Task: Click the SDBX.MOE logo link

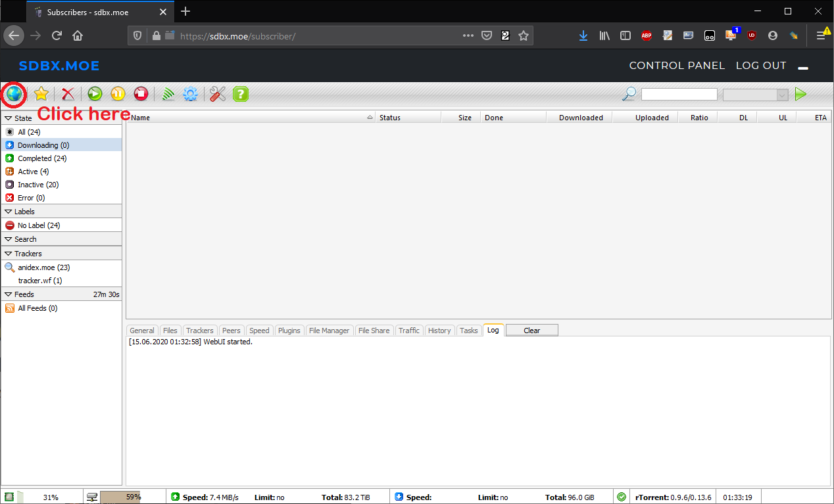Action: (59, 66)
